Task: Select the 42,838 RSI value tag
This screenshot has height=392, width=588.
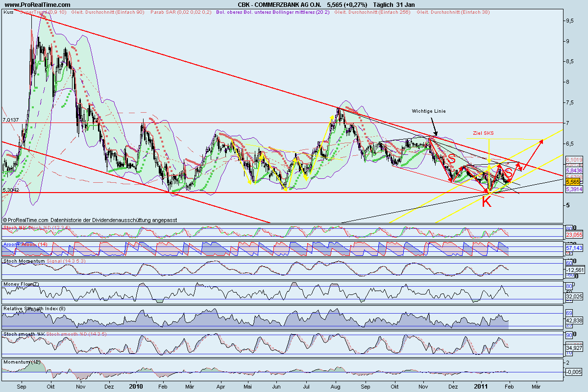Action: click(x=574, y=320)
